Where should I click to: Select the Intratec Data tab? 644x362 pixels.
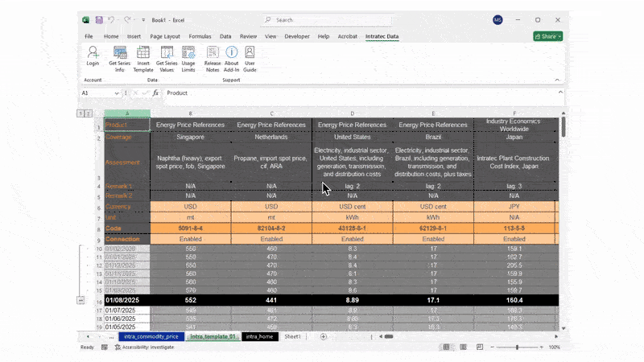coord(382,36)
